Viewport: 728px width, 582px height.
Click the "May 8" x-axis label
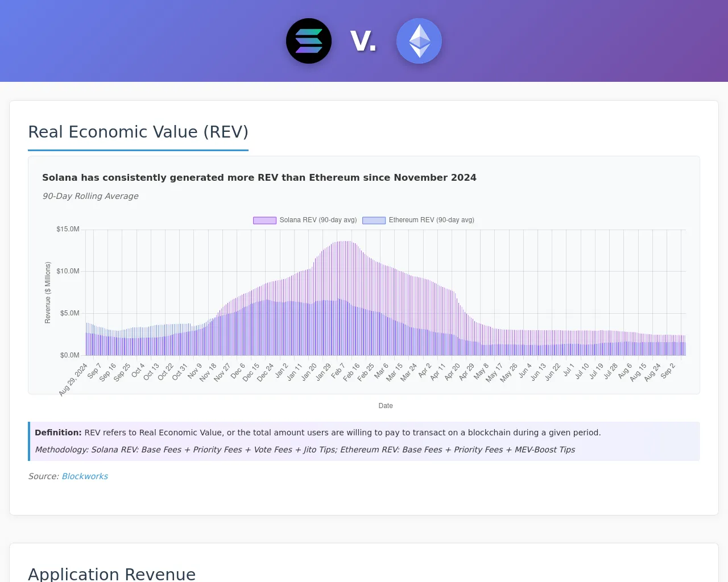pyautogui.click(x=481, y=371)
